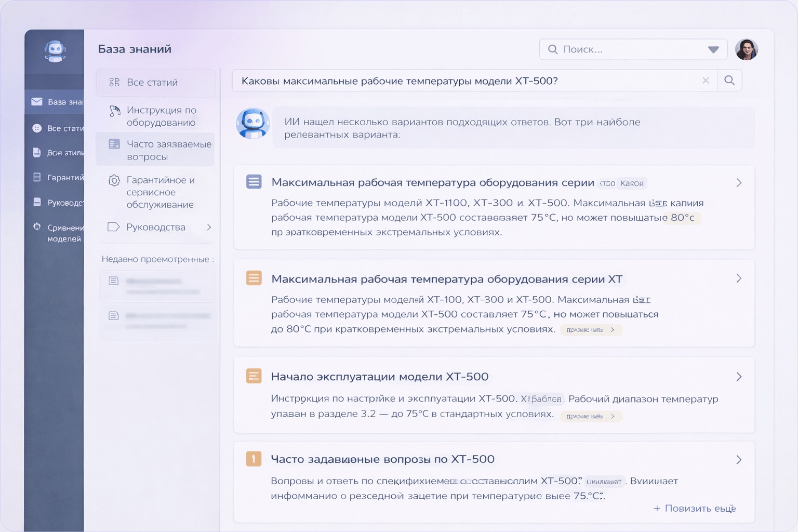
Task: Click the AI assistant robot avatar
Action: click(253, 124)
